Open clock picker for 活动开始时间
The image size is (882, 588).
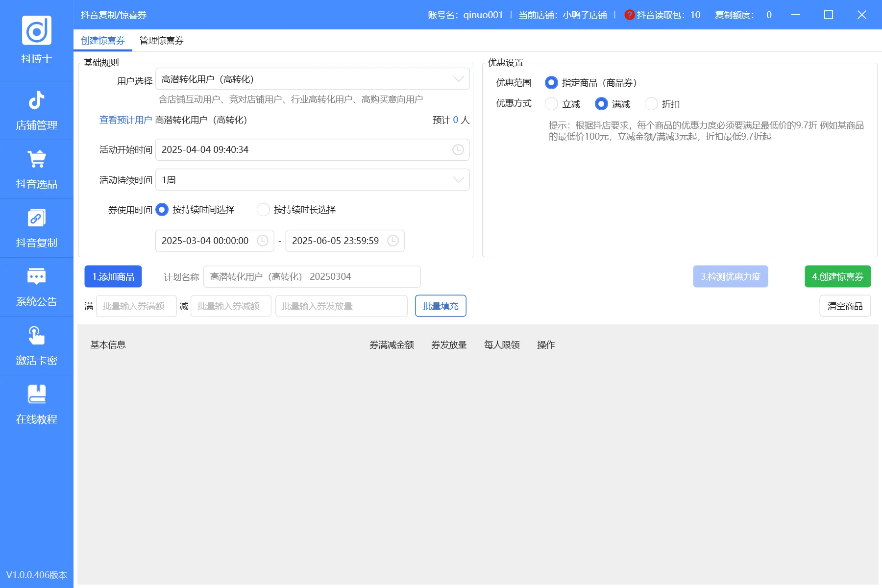click(458, 149)
